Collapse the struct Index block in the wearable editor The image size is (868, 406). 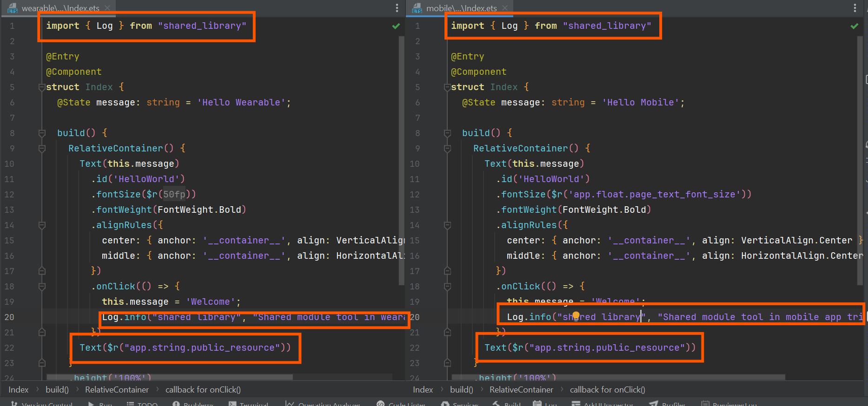click(x=42, y=87)
